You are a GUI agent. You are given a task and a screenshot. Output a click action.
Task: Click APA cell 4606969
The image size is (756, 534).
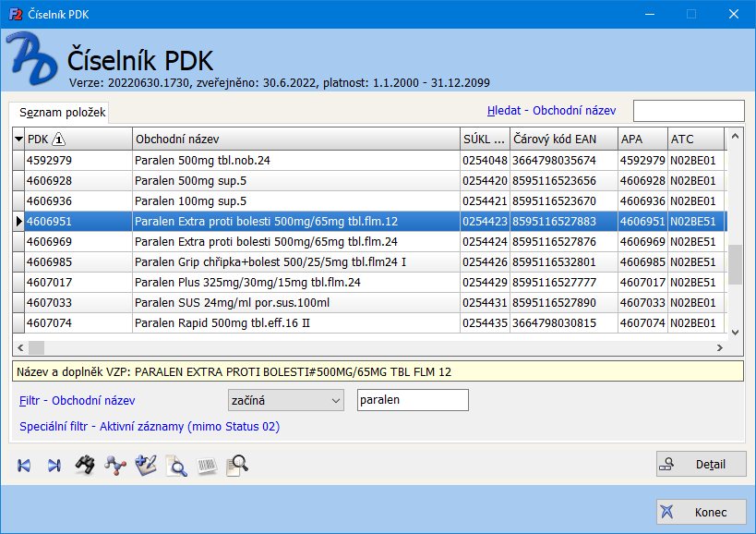pos(642,241)
